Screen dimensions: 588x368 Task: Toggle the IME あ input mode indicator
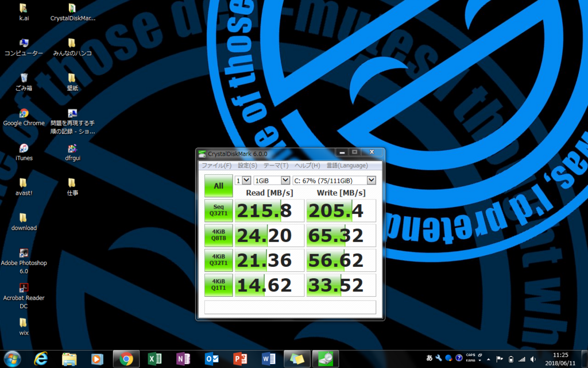coord(430,358)
